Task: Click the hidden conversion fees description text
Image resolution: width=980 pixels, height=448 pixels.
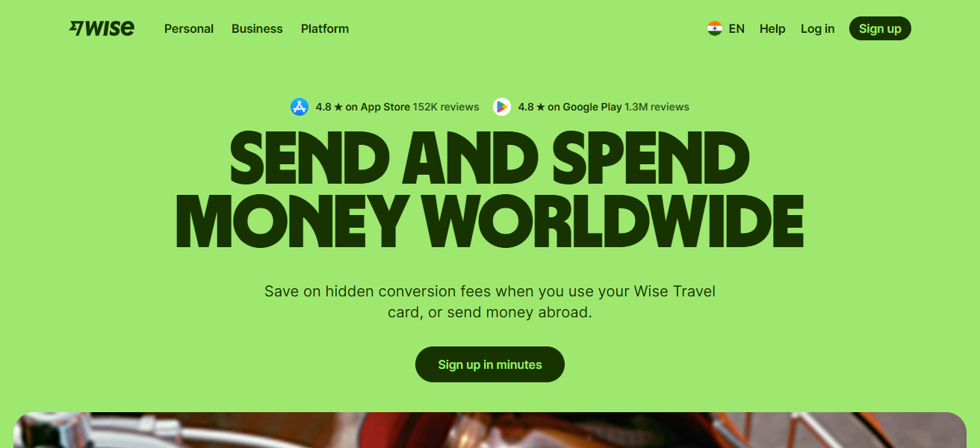Action: 490,302
